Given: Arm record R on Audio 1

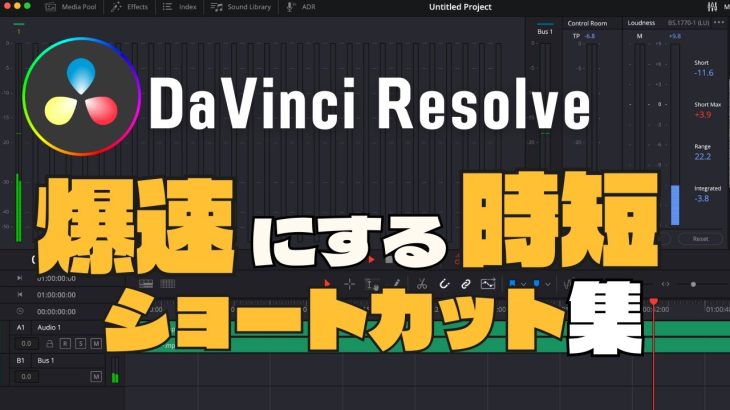Looking at the screenshot, I should coord(65,343).
